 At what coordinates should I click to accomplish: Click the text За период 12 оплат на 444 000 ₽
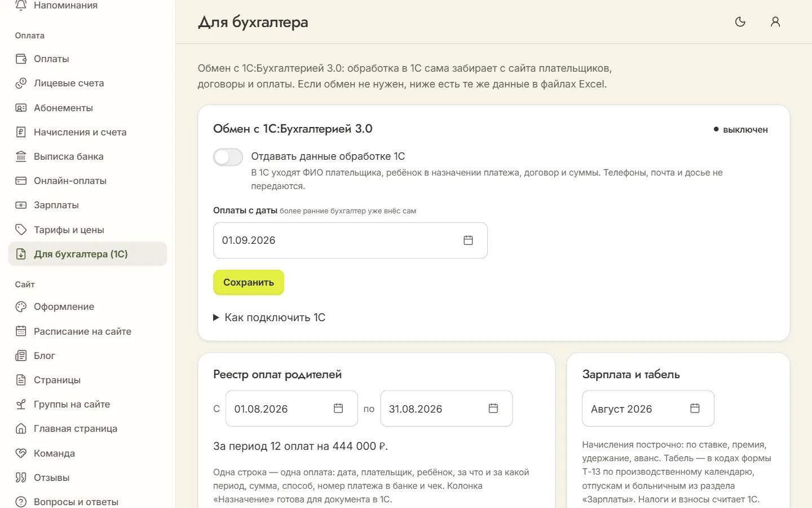coord(301,446)
